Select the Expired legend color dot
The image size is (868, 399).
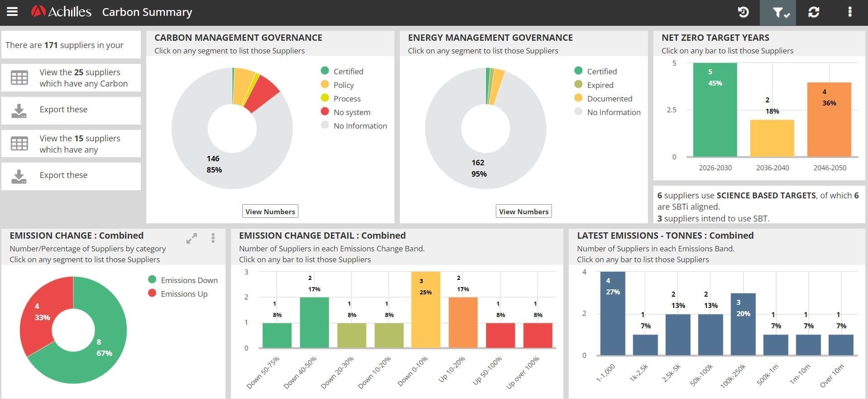click(578, 84)
